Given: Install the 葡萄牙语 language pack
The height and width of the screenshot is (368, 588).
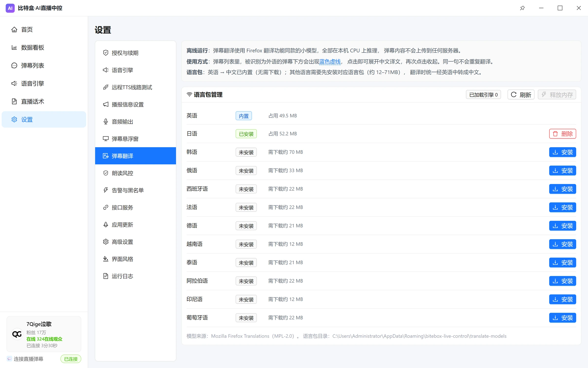Looking at the screenshot, I should point(563,318).
